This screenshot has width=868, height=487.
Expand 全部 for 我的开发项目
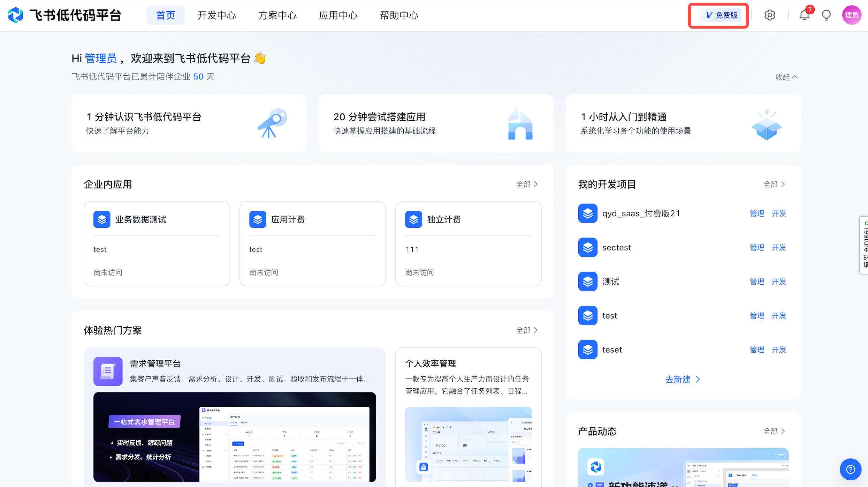point(774,184)
